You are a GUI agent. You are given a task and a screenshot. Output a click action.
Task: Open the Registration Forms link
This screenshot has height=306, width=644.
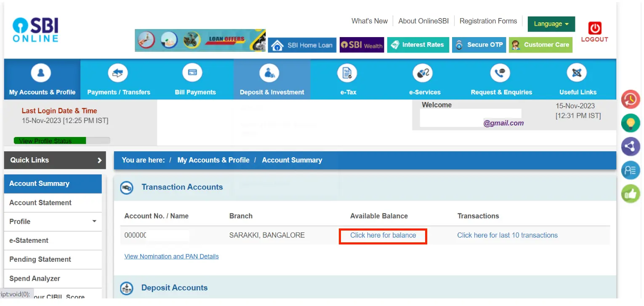tap(488, 21)
